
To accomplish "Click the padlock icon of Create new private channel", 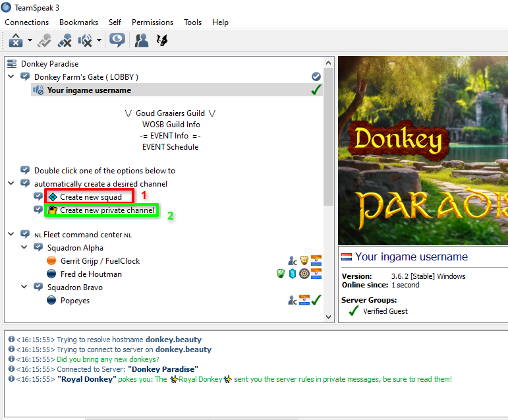I will 53,210.
